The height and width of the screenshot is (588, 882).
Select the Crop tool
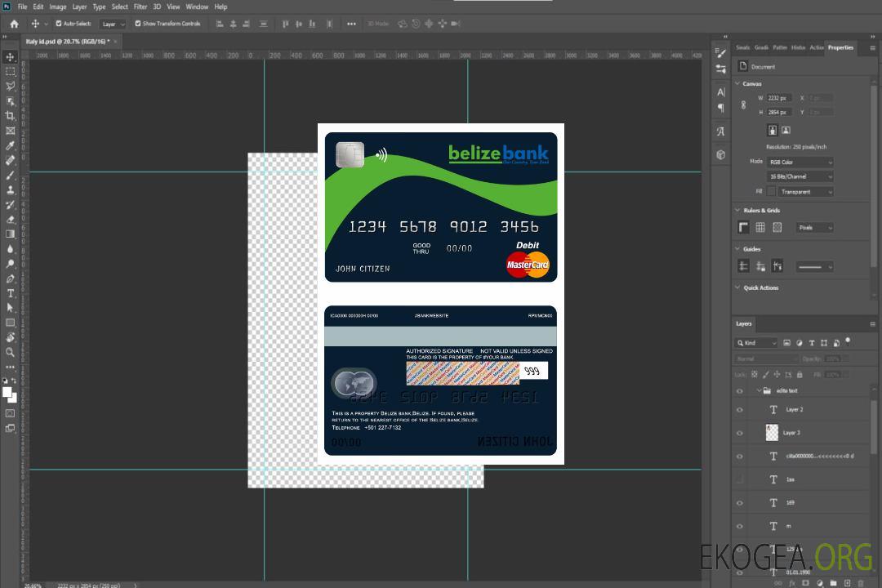point(10,116)
